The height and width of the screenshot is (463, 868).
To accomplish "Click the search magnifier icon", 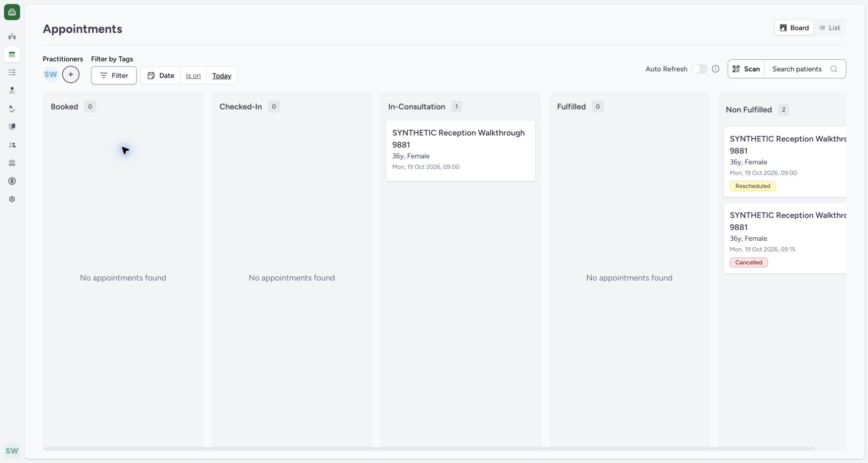I will (x=834, y=69).
